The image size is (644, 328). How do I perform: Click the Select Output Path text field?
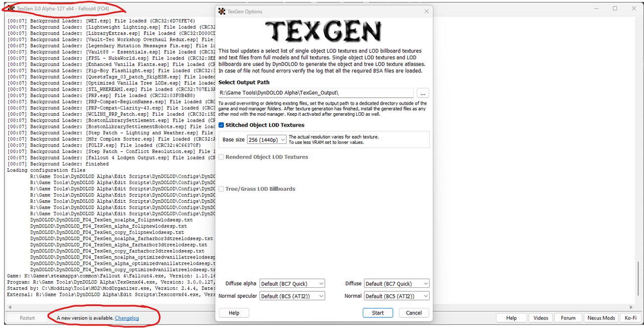pyautogui.click(x=316, y=93)
